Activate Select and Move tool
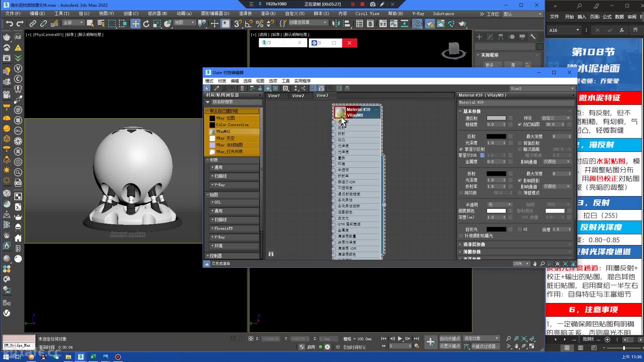 [x=136, y=23]
